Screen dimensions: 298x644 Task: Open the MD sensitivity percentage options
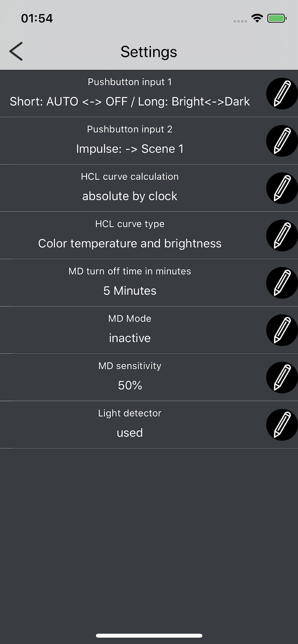(282, 377)
